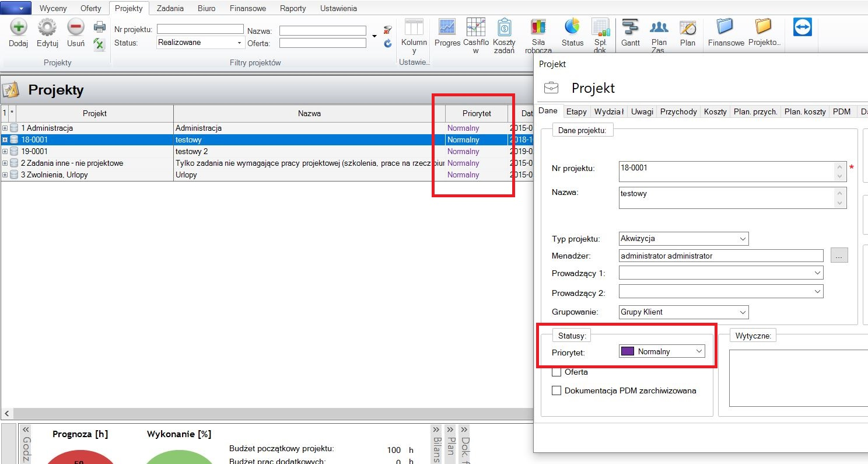
Task: Click the Nazwa filter input field
Action: click(323, 30)
